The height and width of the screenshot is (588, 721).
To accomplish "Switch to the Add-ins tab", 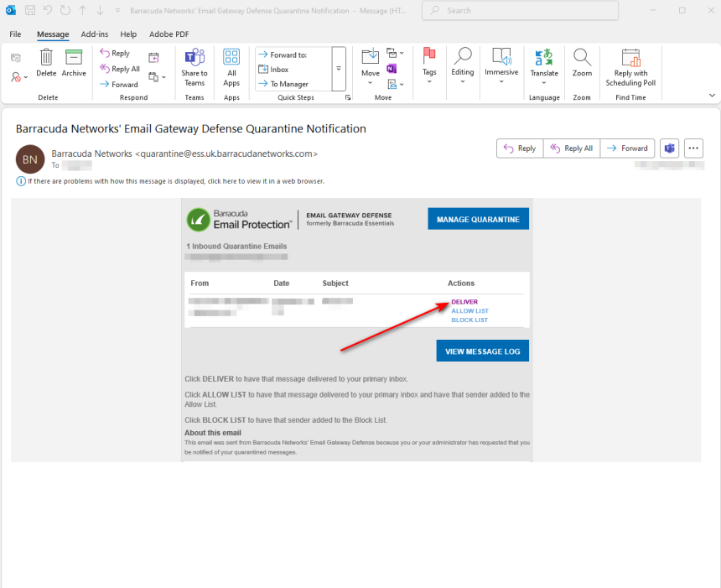I will pos(94,34).
